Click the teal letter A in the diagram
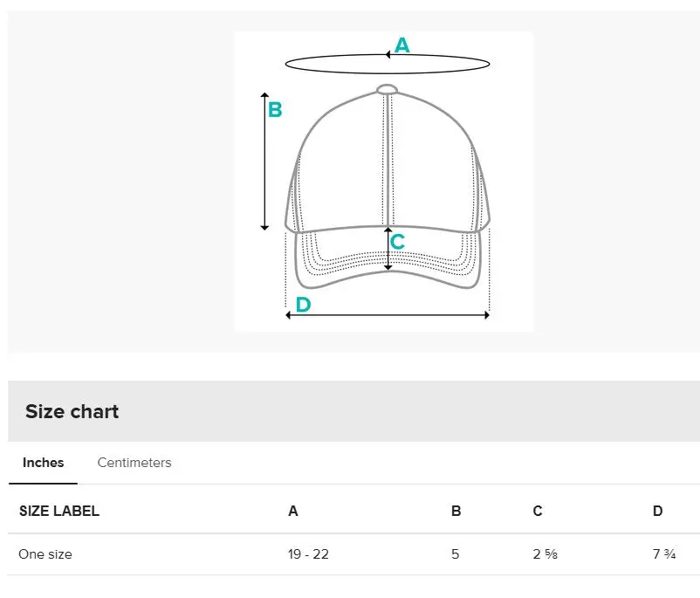 [x=401, y=45]
